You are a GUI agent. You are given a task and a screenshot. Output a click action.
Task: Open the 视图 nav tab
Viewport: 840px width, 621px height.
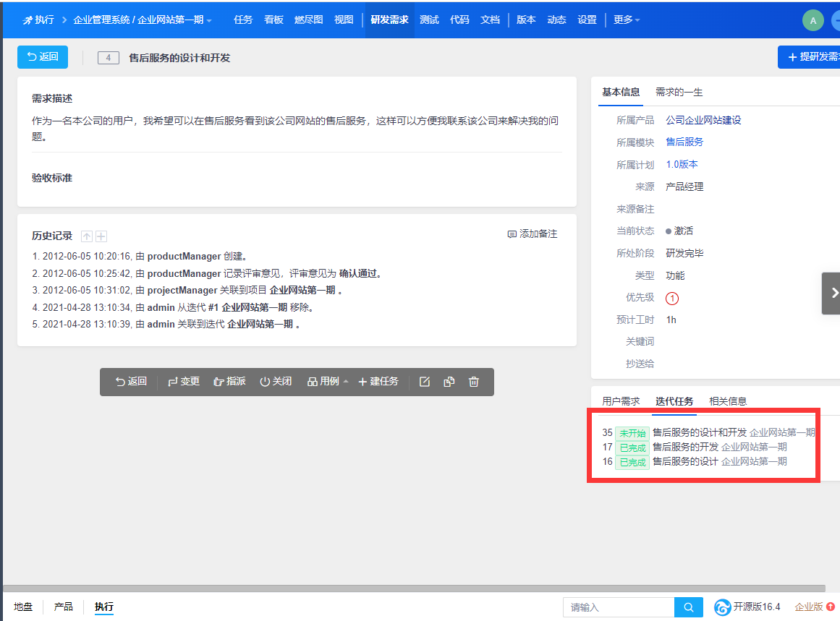point(344,20)
